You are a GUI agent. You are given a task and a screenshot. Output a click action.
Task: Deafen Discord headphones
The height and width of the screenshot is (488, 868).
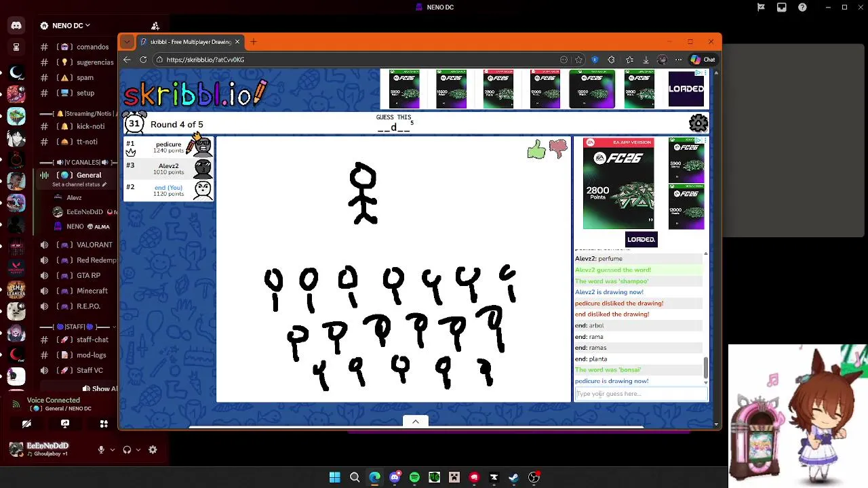pos(127,449)
